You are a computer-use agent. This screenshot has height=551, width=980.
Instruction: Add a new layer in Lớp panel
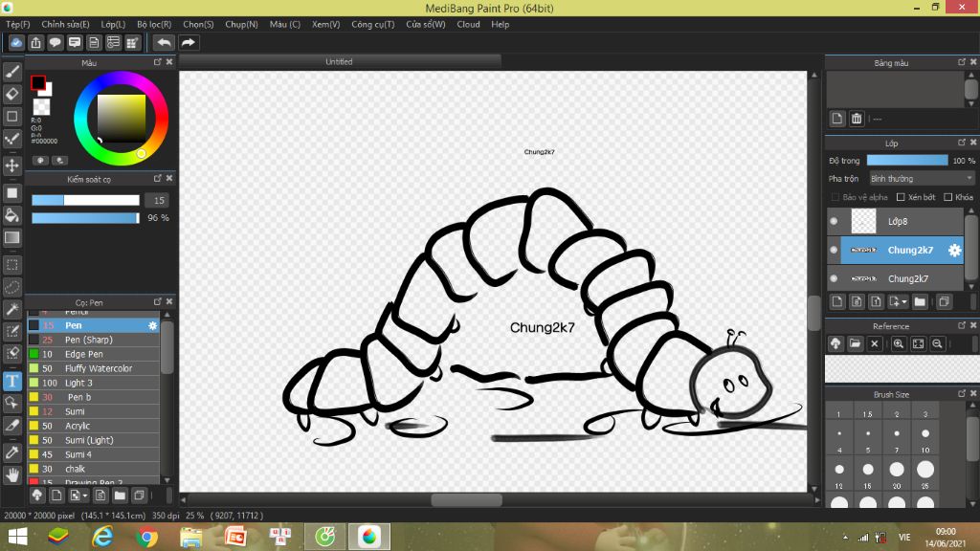pyautogui.click(x=836, y=301)
